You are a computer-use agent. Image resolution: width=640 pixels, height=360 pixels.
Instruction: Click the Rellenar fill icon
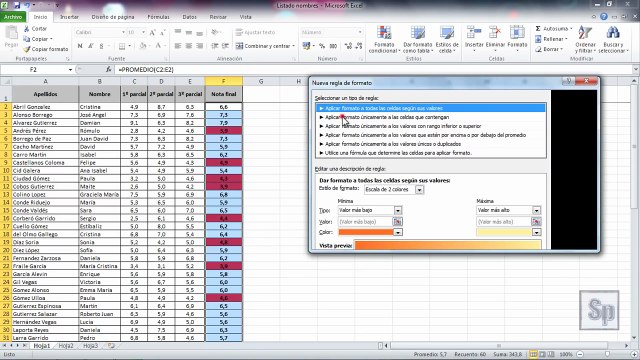pos(538,39)
